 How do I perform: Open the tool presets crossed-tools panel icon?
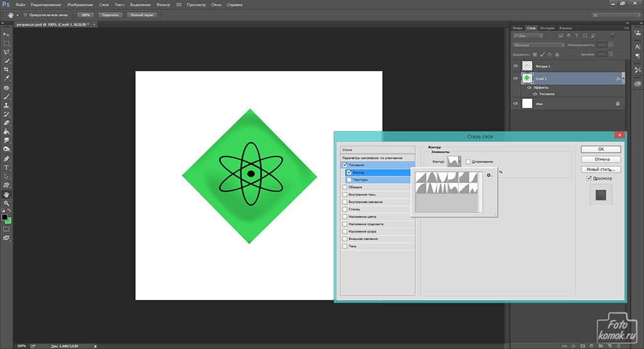(x=638, y=70)
